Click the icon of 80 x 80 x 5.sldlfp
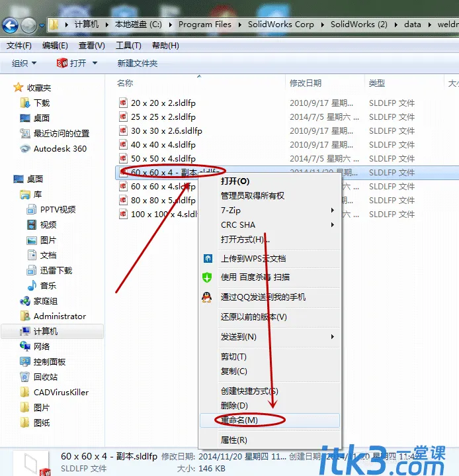The width and height of the screenshot is (459, 476). (x=123, y=200)
